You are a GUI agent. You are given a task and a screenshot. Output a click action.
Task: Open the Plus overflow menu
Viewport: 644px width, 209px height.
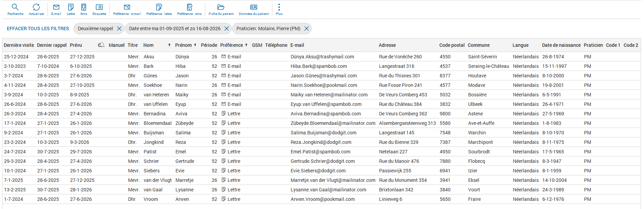pyautogui.click(x=279, y=9)
